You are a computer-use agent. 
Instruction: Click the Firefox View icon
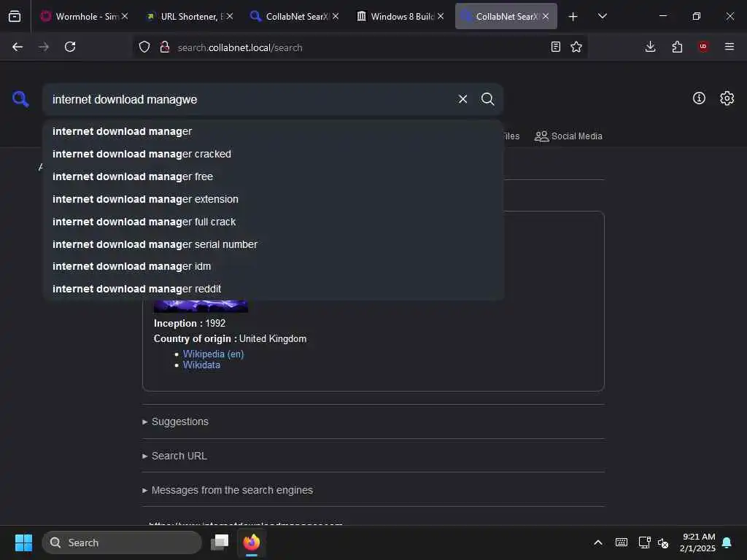[15, 17]
